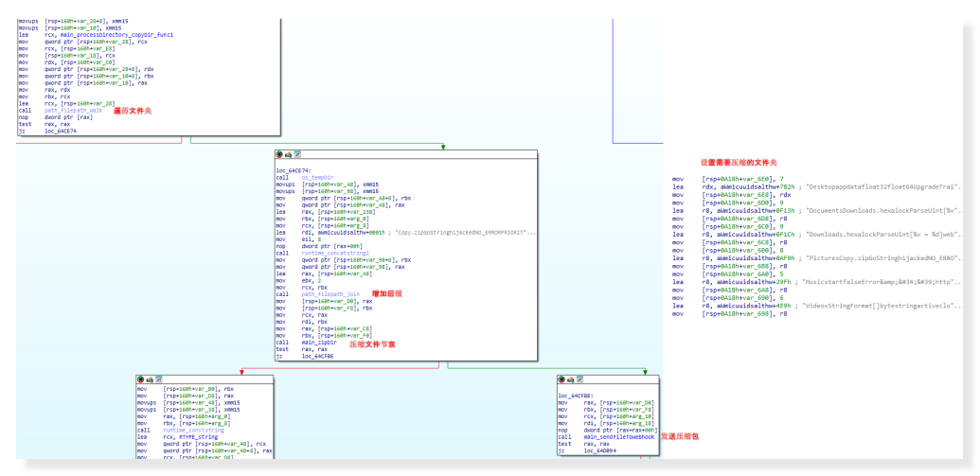The height and width of the screenshot is (476, 980).
Task: Click the middle header icon on the loc_64CFBE block
Action: click(571, 379)
